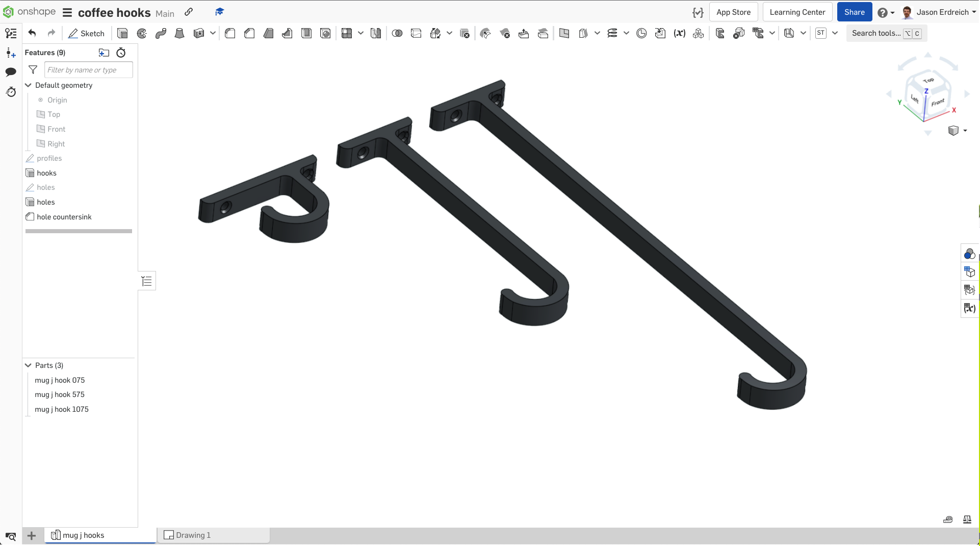
Task: Open the Variable (x) tool
Action: [680, 33]
